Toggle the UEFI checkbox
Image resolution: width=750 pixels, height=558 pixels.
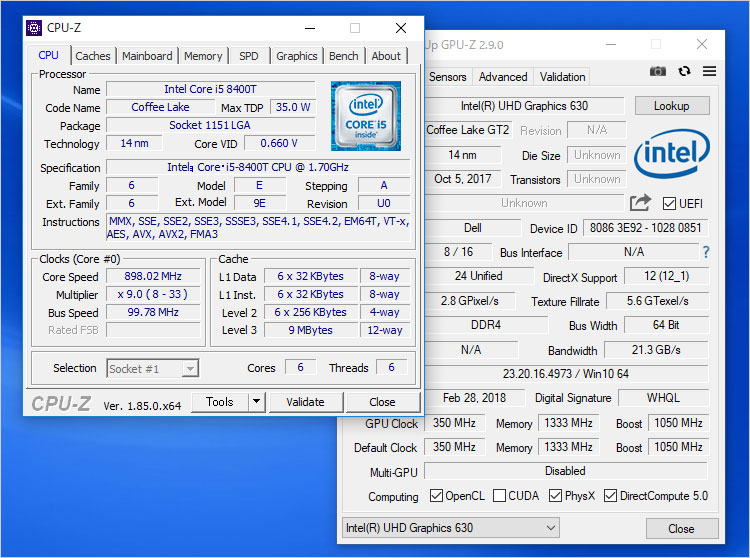click(x=670, y=203)
